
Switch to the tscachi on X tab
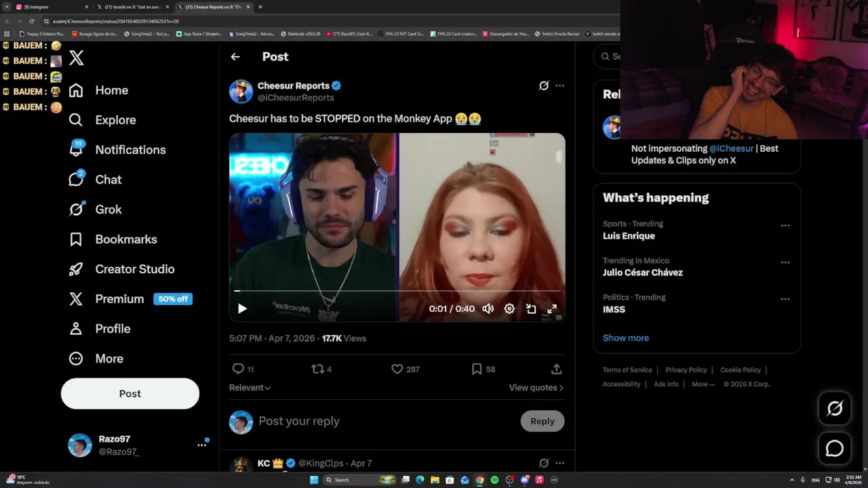(x=132, y=7)
